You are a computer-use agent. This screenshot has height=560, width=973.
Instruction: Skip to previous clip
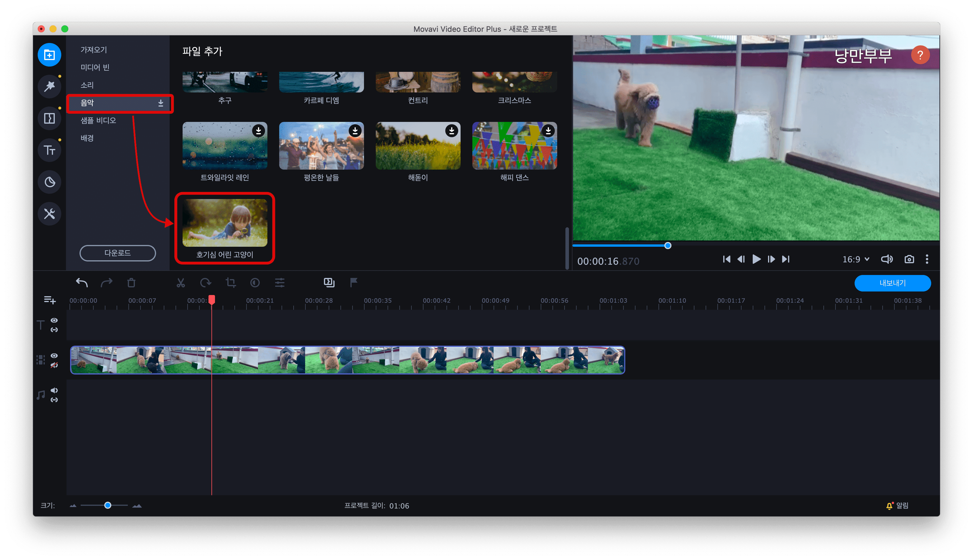(x=727, y=259)
